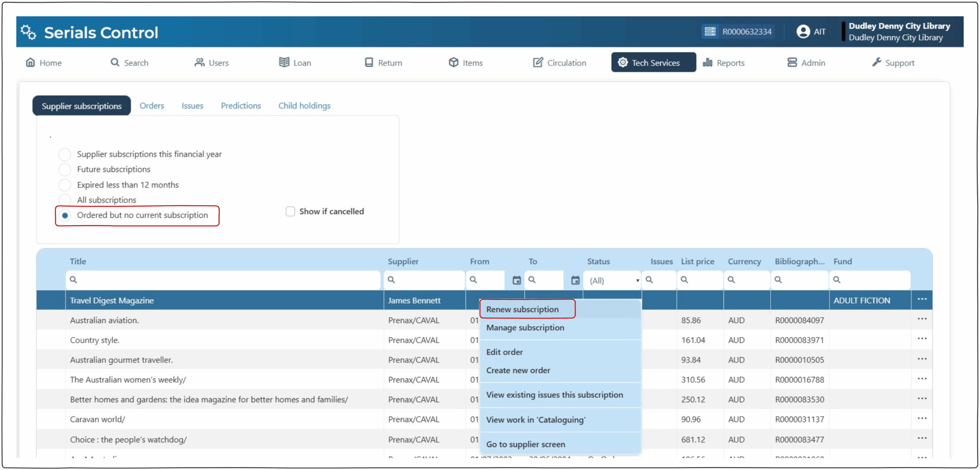Open the From date calendar picker
The width and height of the screenshot is (980, 470).
tap(516, 280)
